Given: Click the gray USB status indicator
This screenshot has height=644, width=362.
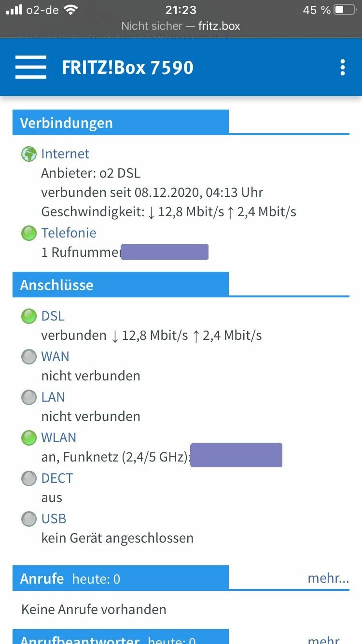Looking at the screenshot, I should tap(29, 519).
